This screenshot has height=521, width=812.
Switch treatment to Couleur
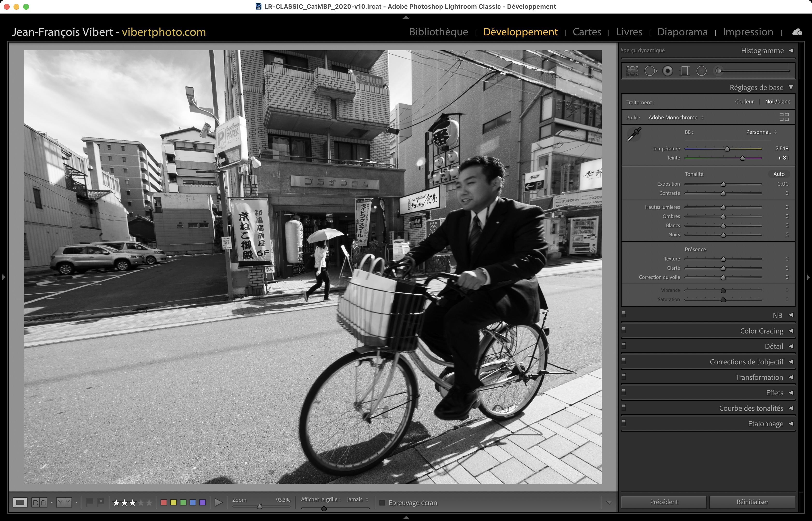[744, 101]
